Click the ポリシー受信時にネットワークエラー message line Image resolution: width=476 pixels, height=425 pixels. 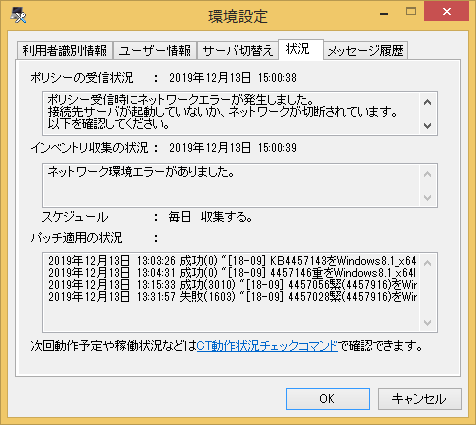point(180,100)
